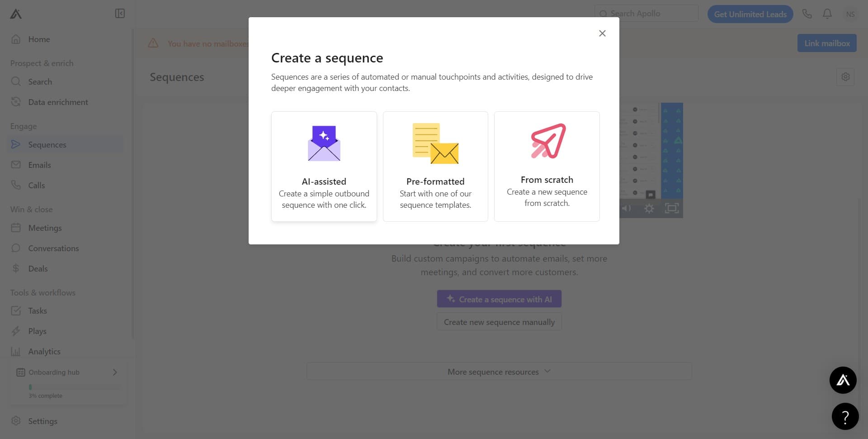Click Create new sequence manually
This screenshot has height=439, width=868.
click(499, 322)
